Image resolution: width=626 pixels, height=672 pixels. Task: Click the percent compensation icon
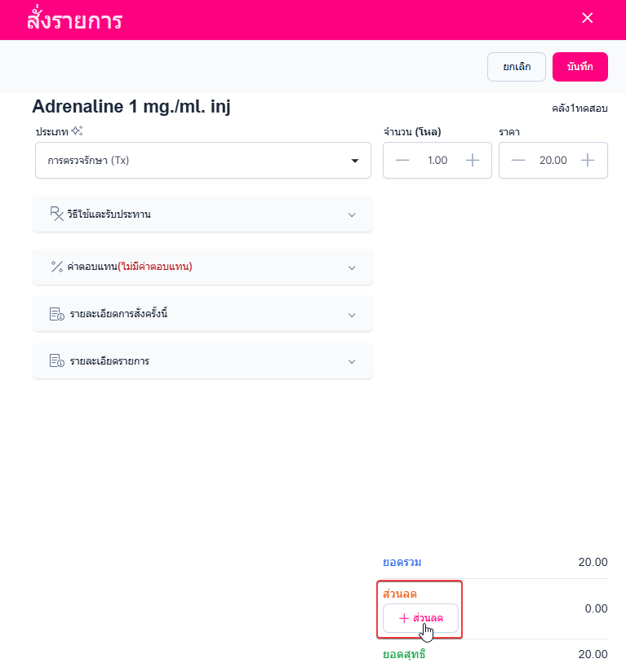tap(56, 267)
